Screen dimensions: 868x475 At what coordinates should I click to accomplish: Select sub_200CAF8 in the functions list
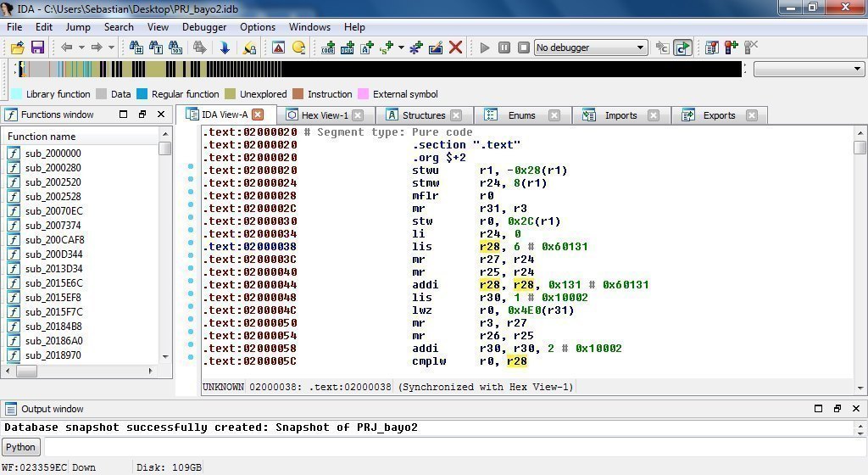(x=55, y=240)
